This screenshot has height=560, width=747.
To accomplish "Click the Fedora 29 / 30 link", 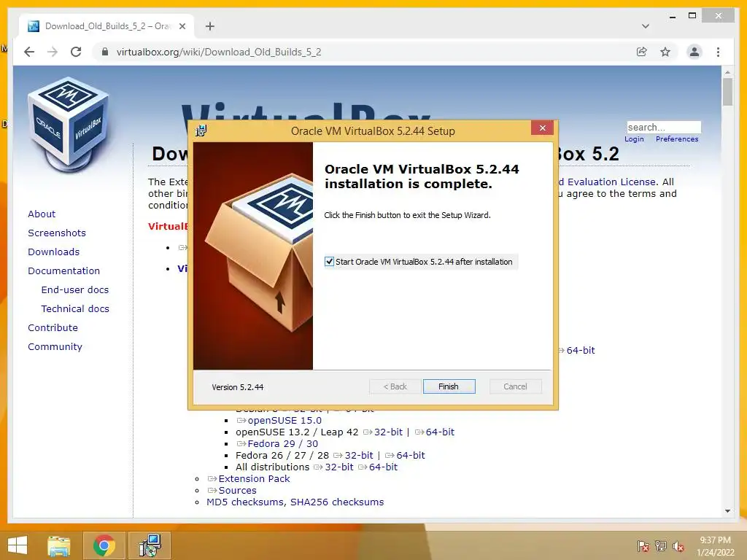I will pos(282,444).
